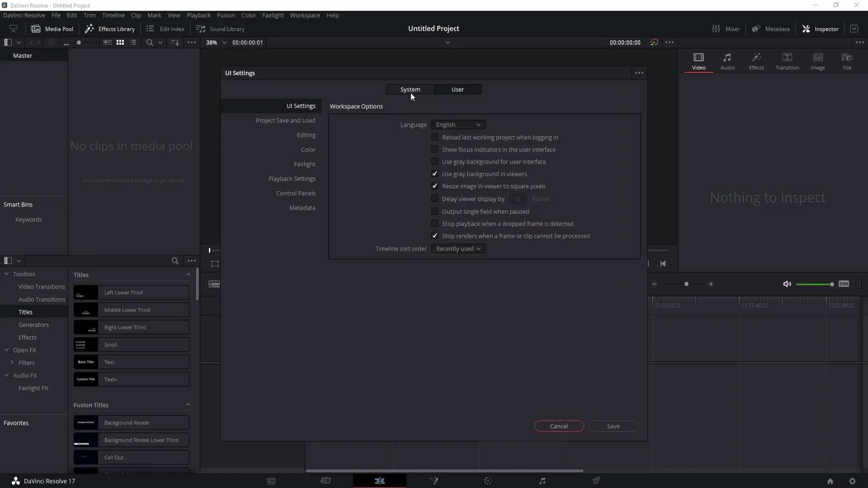Open the Fusion page icon
The image size is (868, 488).
pos(434,481)
